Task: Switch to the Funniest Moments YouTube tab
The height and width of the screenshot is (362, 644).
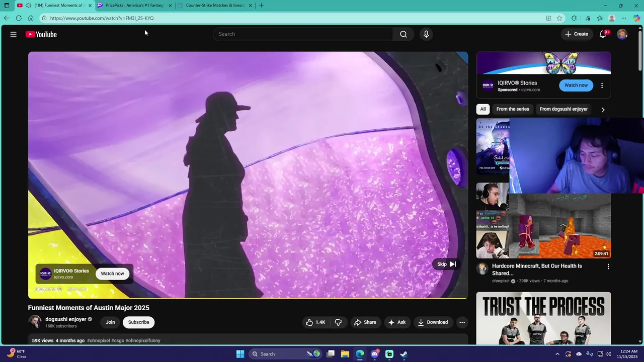Action: [54, 6]
